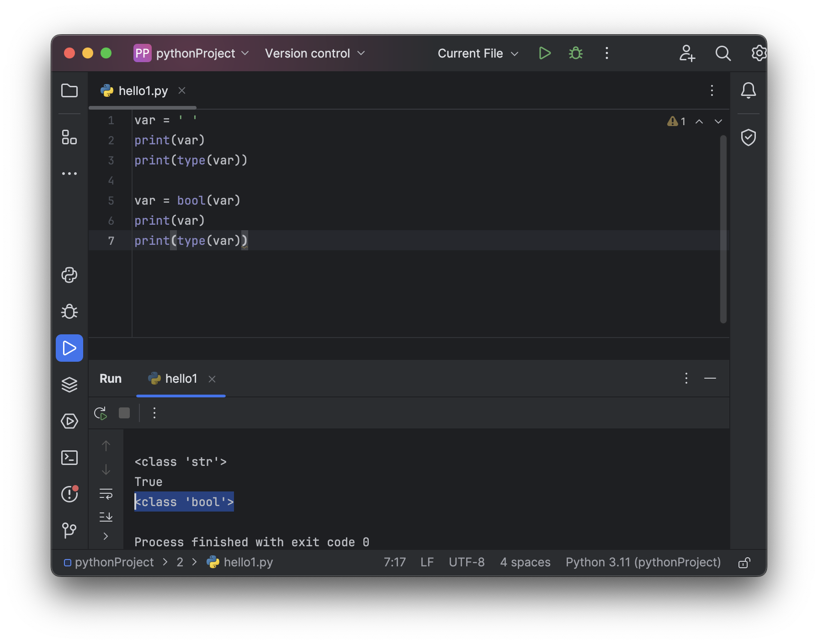Open the shield coverage tool window icon

[x=749, y=137]
